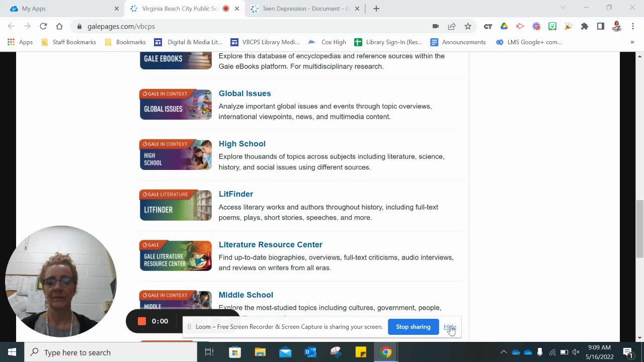Open the Announcements bookmark

coord(458,42)
